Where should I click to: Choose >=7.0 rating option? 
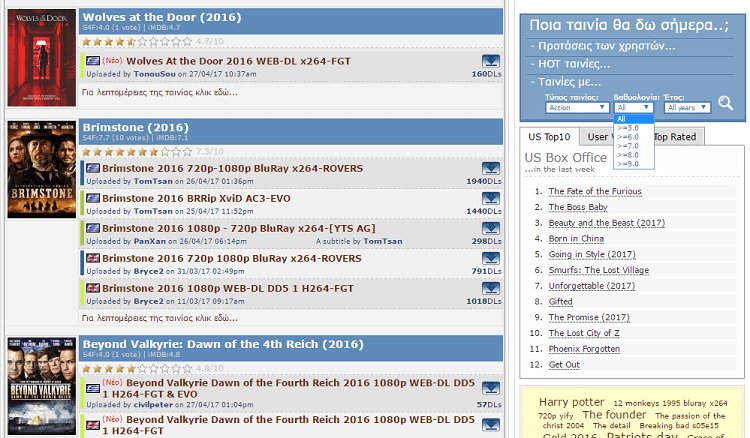633,146
